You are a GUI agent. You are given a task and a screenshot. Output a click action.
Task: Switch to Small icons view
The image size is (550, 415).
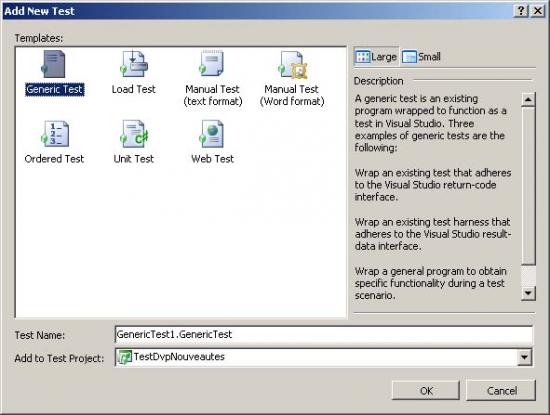[x=421, y=56]
